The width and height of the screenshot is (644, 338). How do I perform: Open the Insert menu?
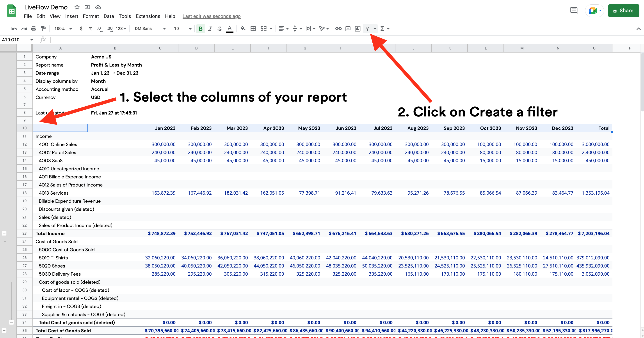[71, 16]
